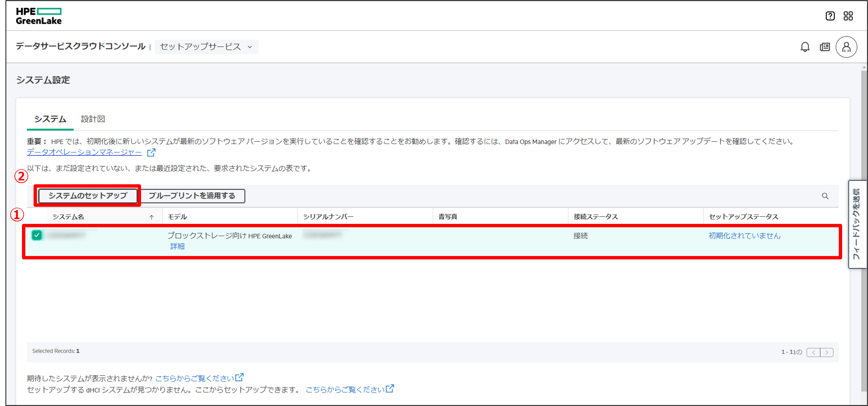Open the user profile avatar
The height and width of the screenshot is (406, 868).
pos(846,47)
